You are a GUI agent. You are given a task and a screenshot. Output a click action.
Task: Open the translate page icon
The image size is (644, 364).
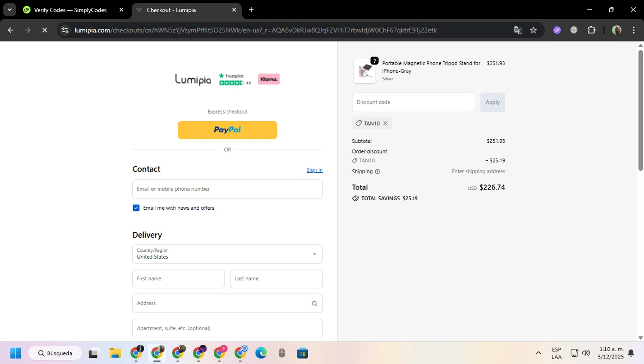518,30
